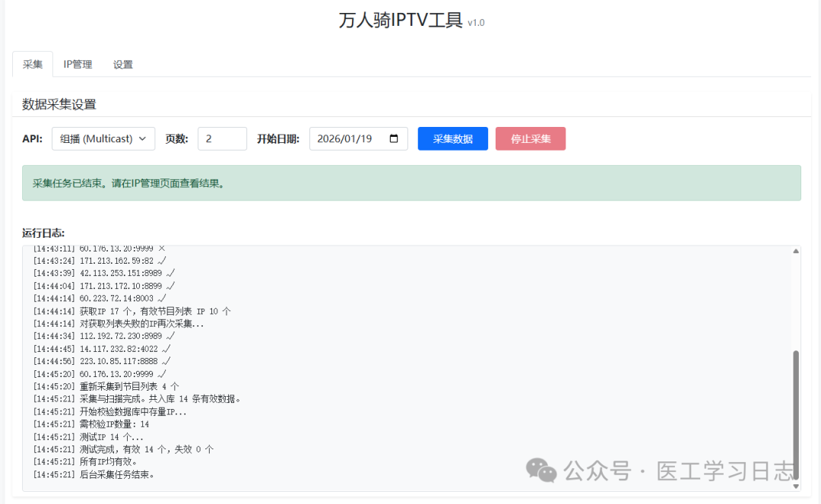The width and height of the screenshot is (821, 504).
Task: Click the green success message banner
Action: click(x=410, y=182)
